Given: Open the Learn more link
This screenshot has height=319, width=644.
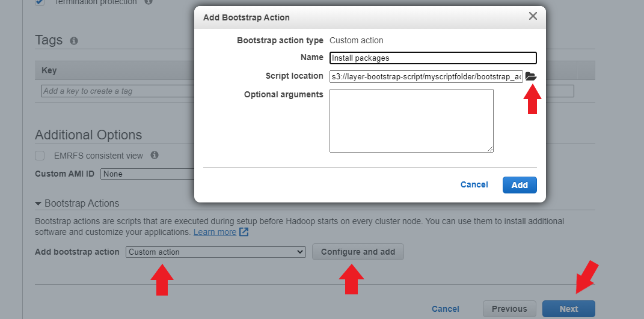Looking at the screenshot, I should tap(215, 232).
